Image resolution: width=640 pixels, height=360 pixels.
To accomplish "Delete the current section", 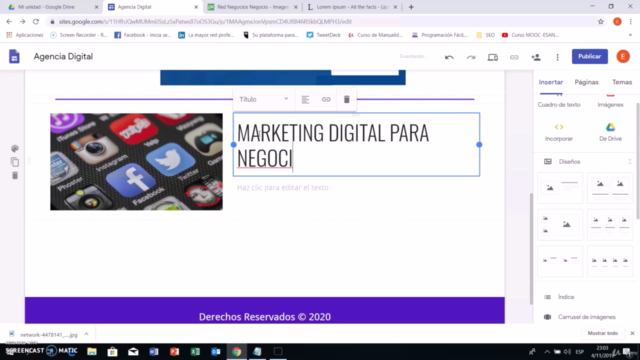I will point(15,176).
